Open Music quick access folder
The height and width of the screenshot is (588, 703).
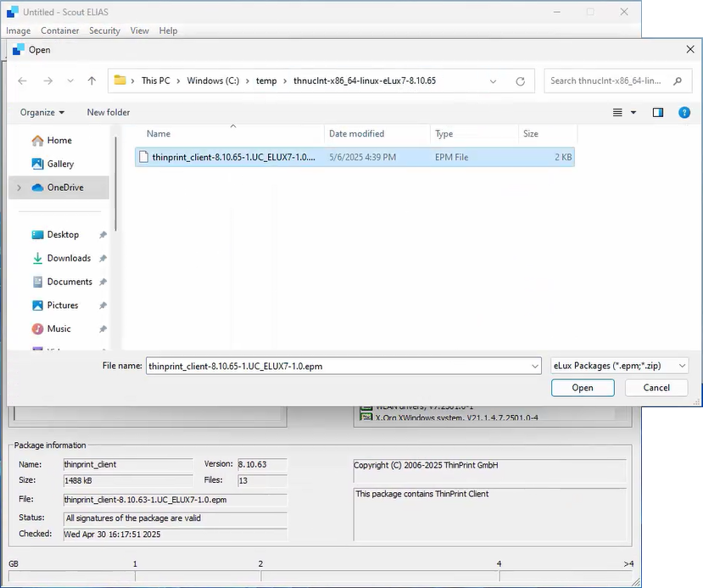(59, 328)
